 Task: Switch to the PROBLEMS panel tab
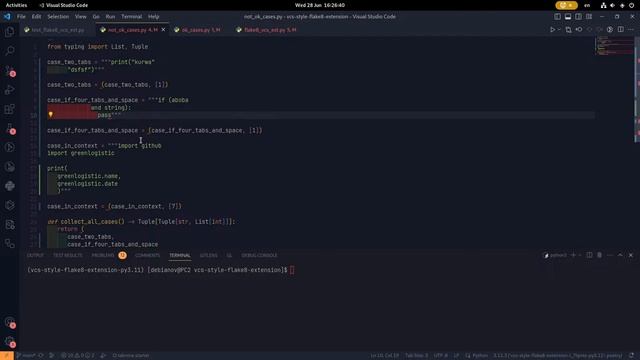tap(103, 255)
